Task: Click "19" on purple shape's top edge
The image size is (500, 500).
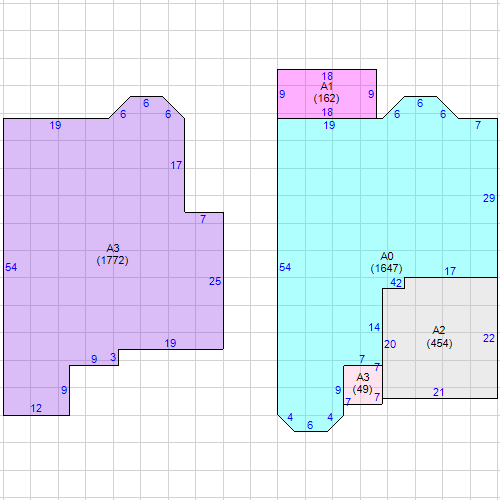Action: click(x=55, y=125)
